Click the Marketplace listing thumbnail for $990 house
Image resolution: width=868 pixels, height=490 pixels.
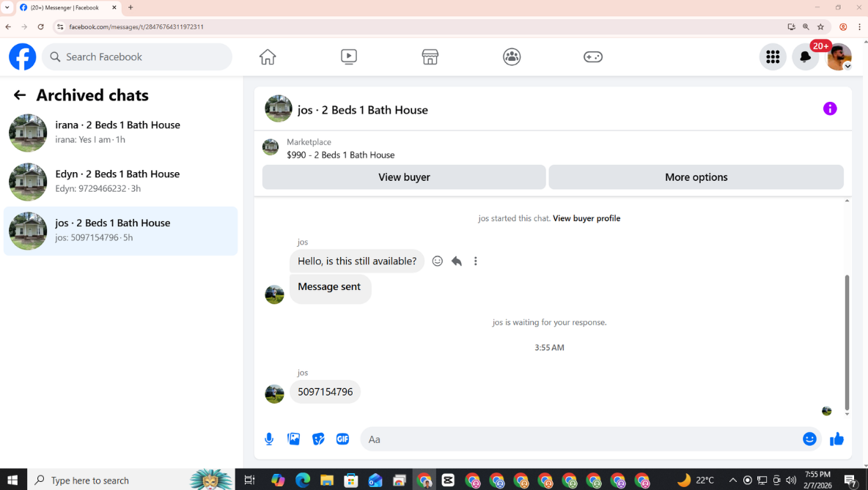[270, 148]
